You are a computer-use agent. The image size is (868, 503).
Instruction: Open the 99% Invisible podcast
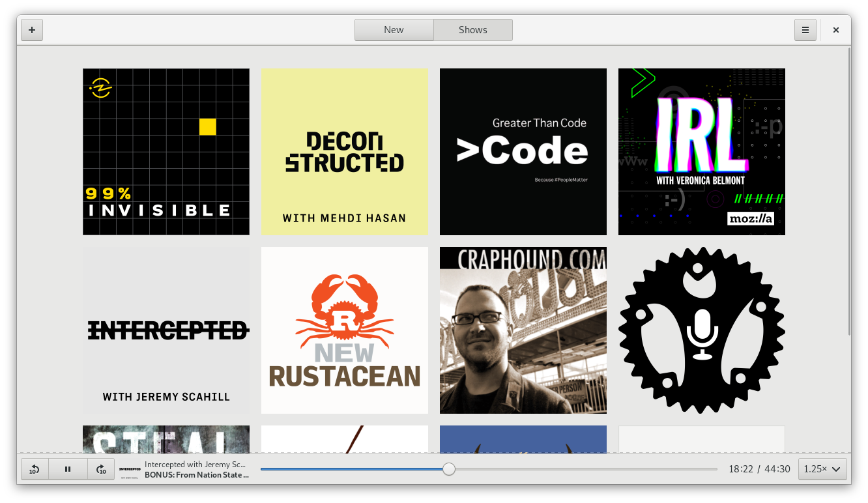pos(166,152)
